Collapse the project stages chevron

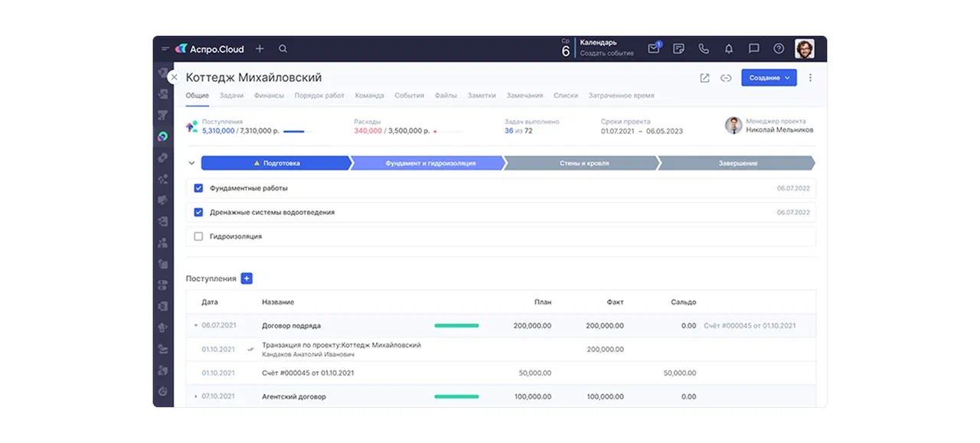pyautogui.click(x=191, y=163)
